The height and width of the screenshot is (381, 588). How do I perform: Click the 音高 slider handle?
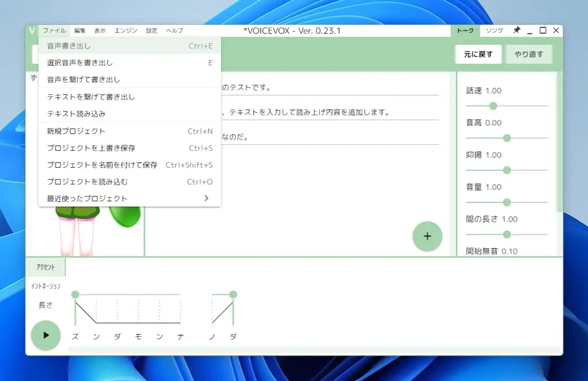tap(507, 138)
